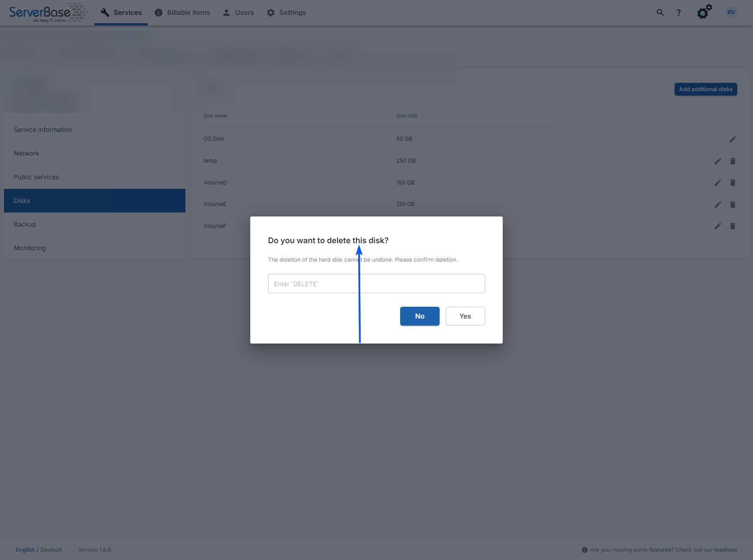Edit the VolumeD disk via pencil icon
This screenshot has width=753, height=560.
coord(717,183)
